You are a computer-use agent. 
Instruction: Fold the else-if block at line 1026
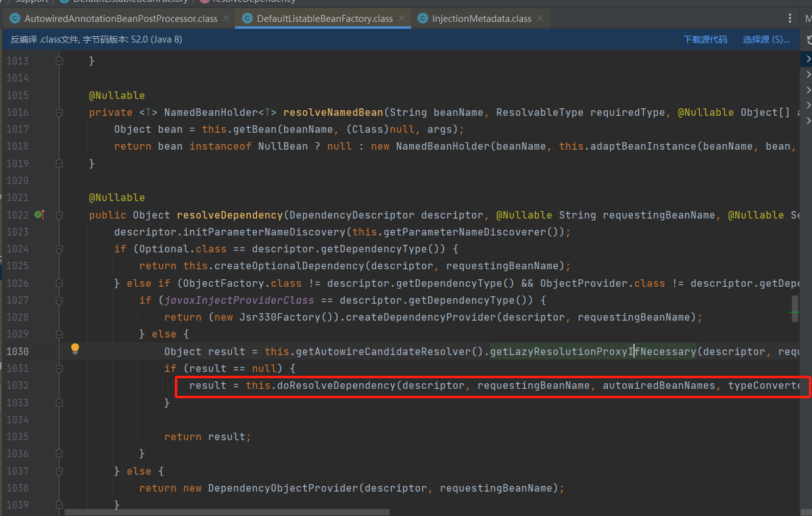tap(59, 283)
